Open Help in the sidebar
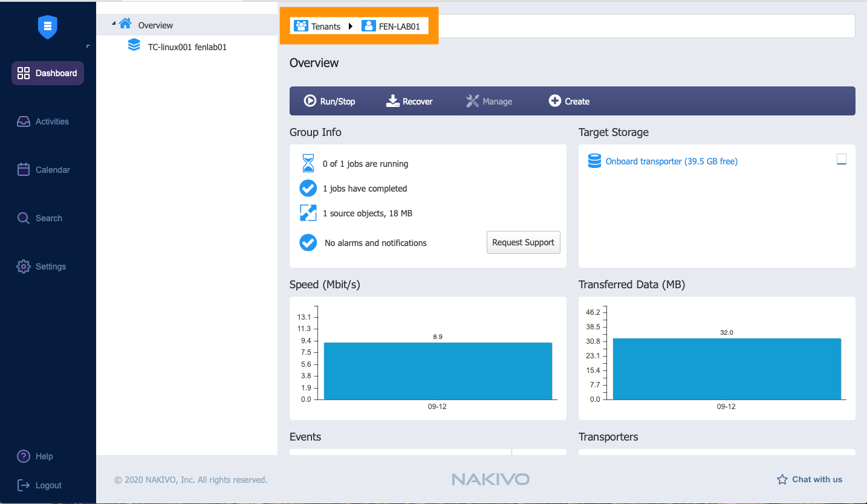 tap(35, 456)
